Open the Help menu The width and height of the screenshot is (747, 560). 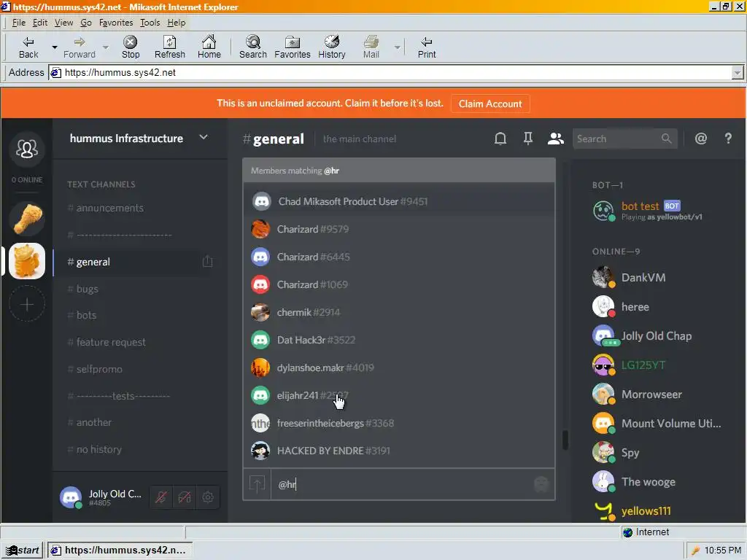[177, 23]
